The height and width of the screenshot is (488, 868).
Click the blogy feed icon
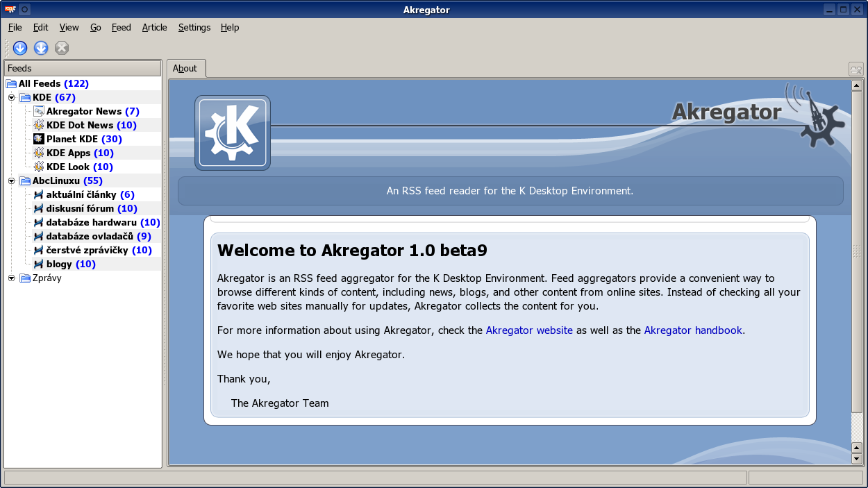(39, 264)
